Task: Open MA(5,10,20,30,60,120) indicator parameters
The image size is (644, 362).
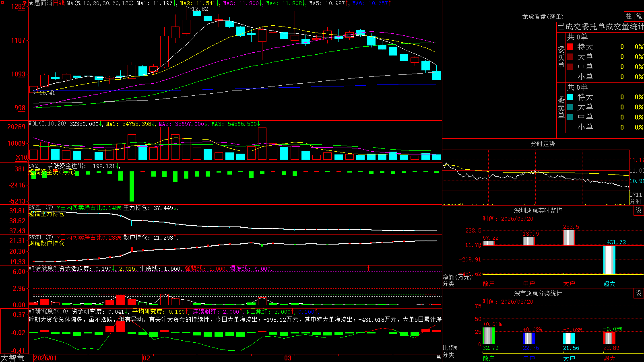Action: 100,3
